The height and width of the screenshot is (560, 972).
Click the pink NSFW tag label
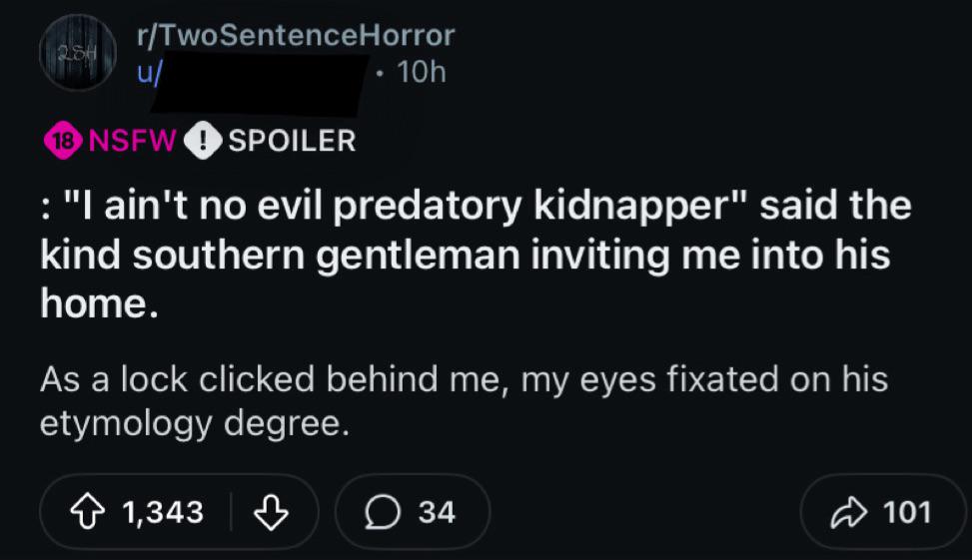133,140
